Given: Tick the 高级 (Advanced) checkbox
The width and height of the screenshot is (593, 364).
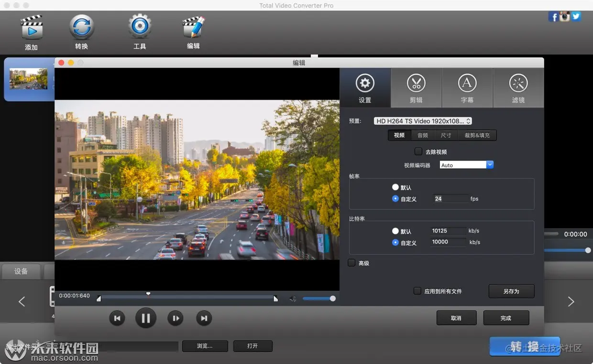Looking at the screenshot, I should (x=352, y=263).
